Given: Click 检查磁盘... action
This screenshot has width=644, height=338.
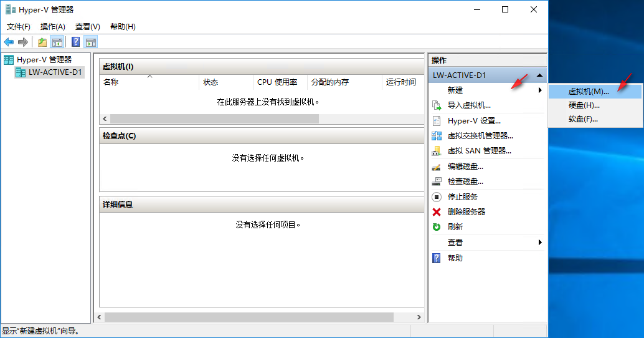Looking at the screenshot, I should tap(465, 181).
